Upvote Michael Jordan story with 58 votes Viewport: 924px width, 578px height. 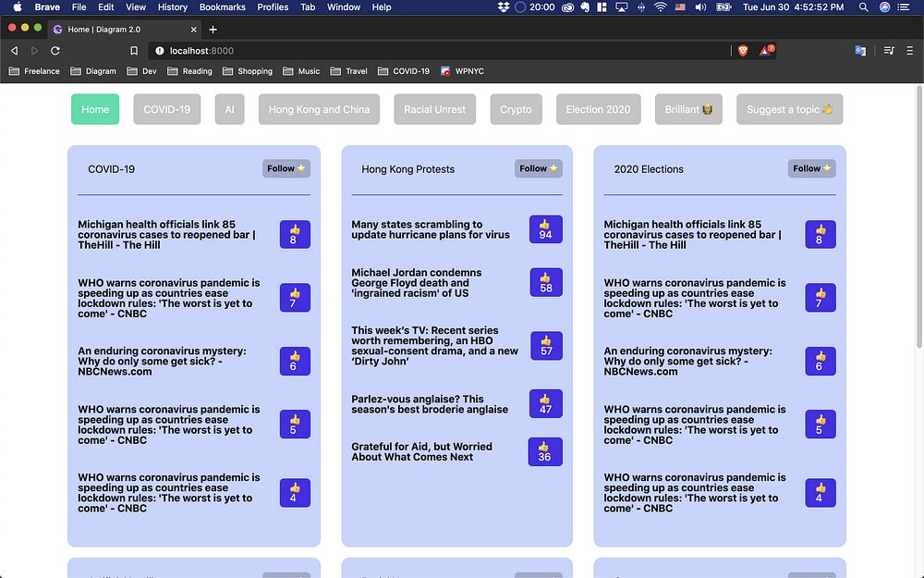coord(546,282)
